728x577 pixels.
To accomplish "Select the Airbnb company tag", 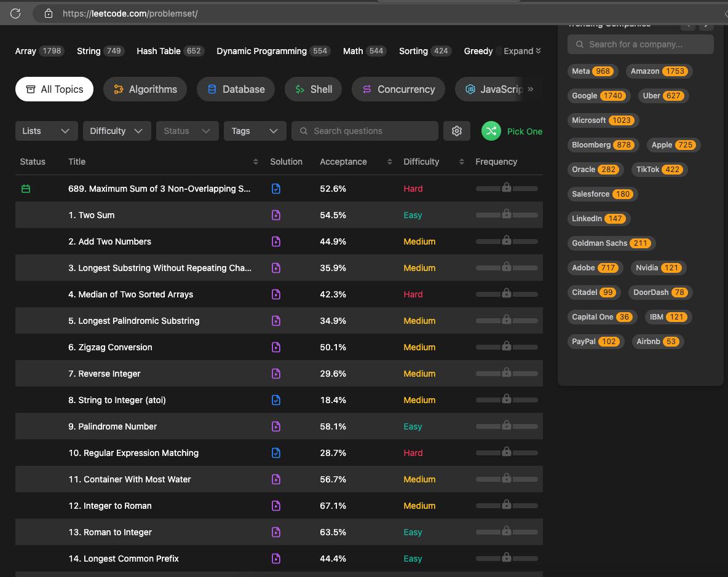I will pos(657,342).
